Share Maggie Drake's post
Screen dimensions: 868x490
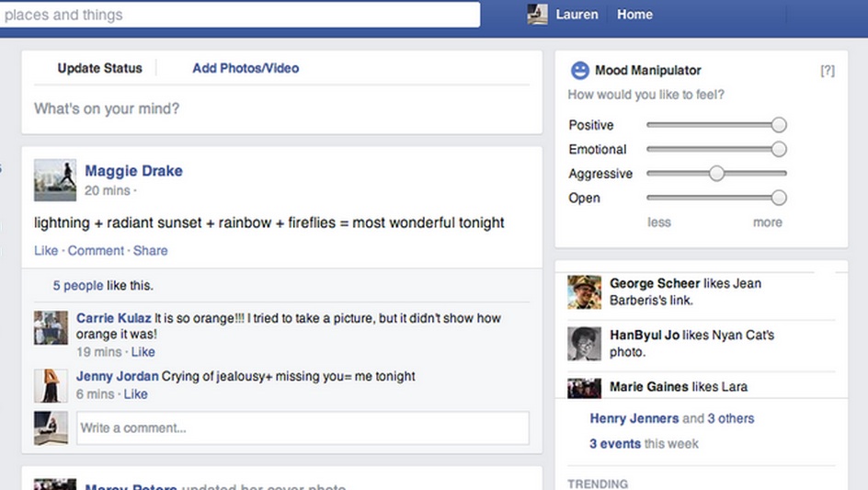pos(150,250)
